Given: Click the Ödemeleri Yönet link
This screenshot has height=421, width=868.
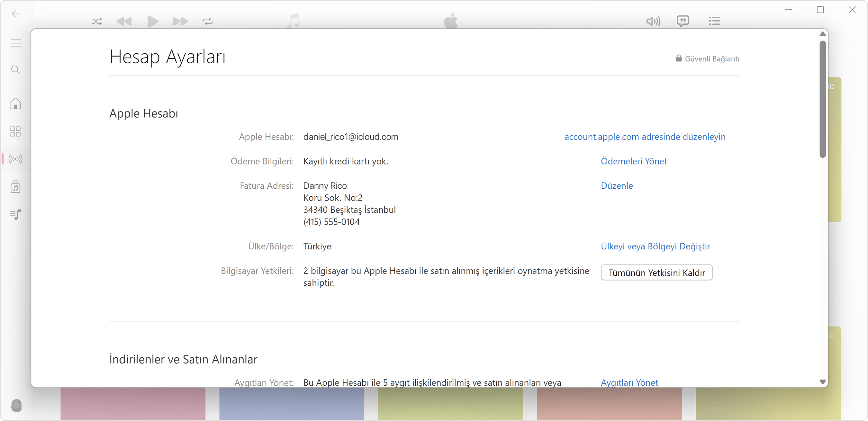Looking at the screenshot, I should pyautogui.click(x=634, y=161).
